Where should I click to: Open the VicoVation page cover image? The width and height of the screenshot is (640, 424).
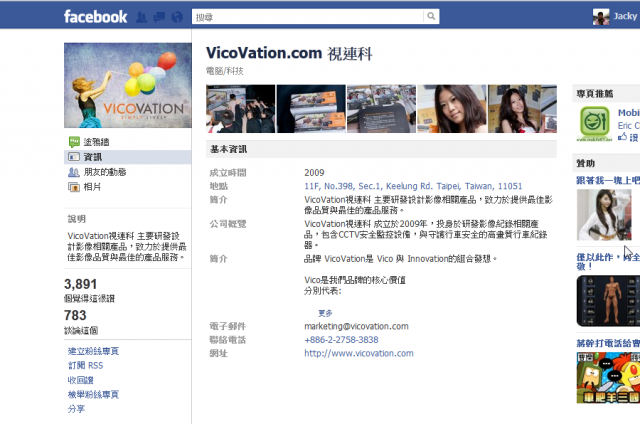tap(128, 85)
